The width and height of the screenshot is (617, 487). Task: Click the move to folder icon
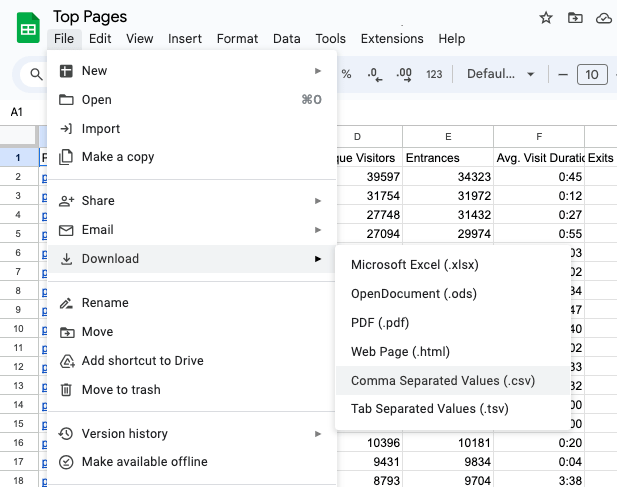[575, 18]
